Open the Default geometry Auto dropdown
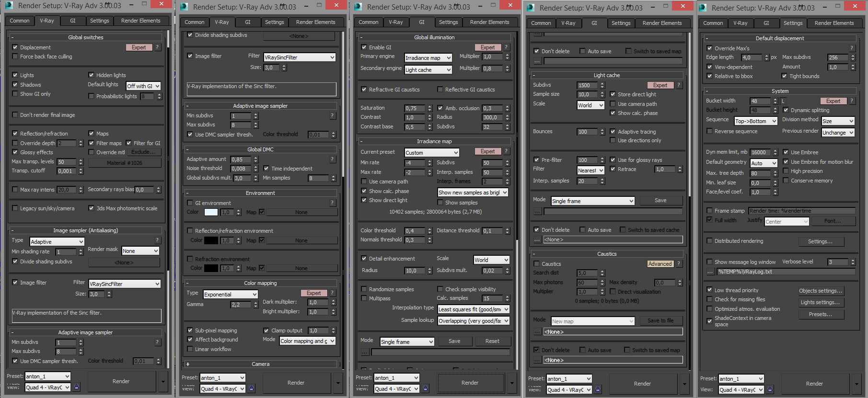The image size is (868, 398). [764, 163]
